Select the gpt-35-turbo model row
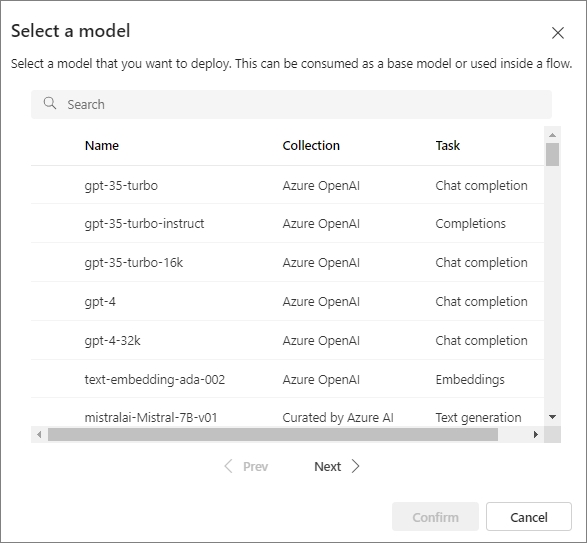Image resolution: width=587 pixels, height=543 pixels. tap(287, 185)
